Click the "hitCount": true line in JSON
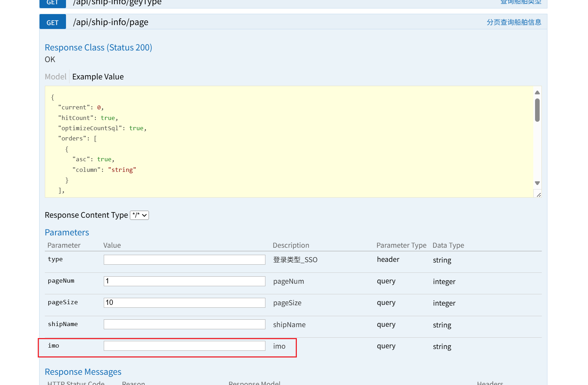 point(88,118)
